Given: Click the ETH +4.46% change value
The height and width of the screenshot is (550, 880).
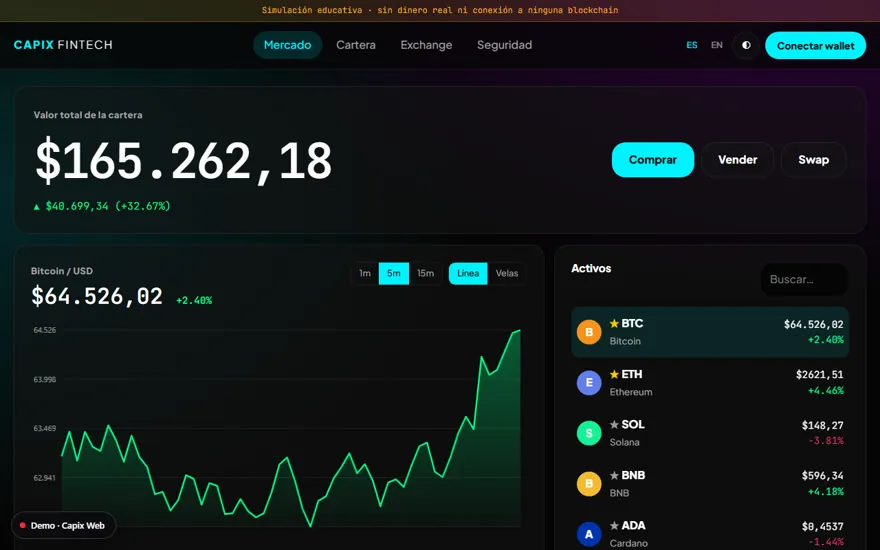Looking at the screenshot, I should 826,391.
